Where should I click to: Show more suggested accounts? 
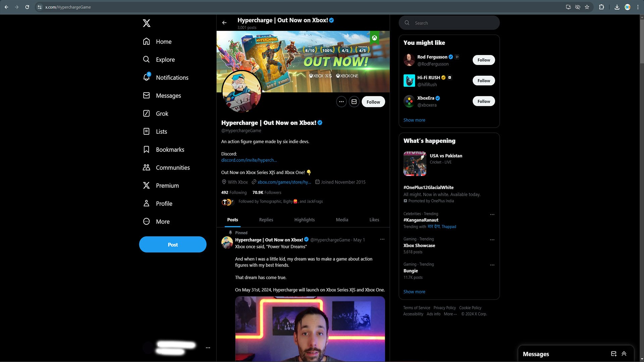coord(414,120)
